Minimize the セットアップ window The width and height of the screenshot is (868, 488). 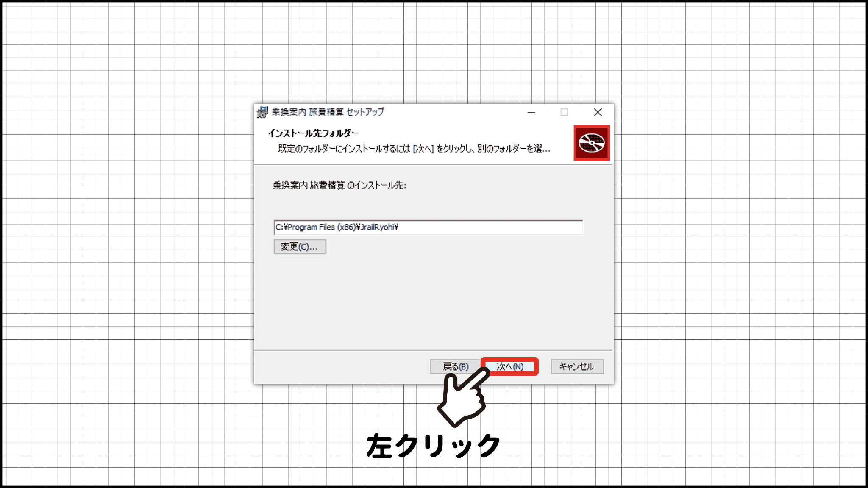pos(531,112)
